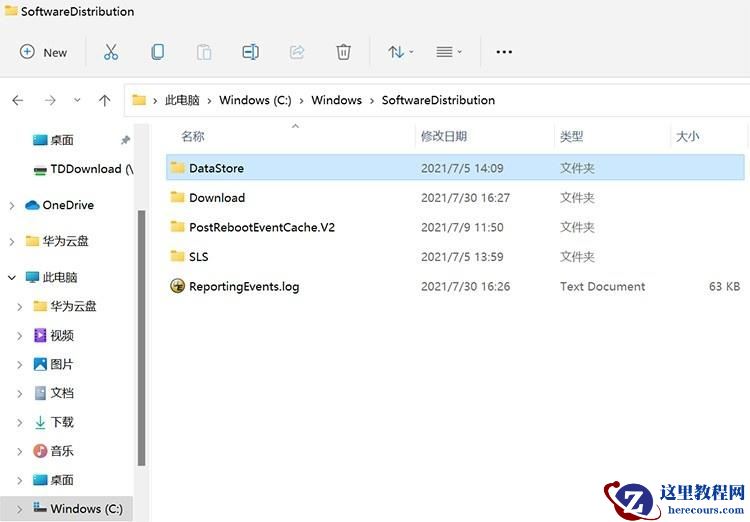Go forward with the right arrow
The width and height of the screenshot is (750, 522).
50,100
